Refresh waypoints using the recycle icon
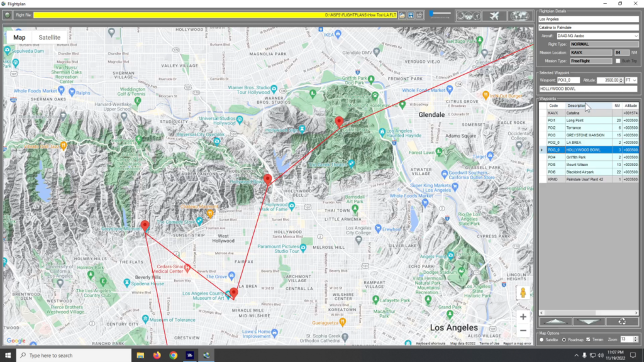The height and width of the screenshot is (362, 644). click(623, 322)
